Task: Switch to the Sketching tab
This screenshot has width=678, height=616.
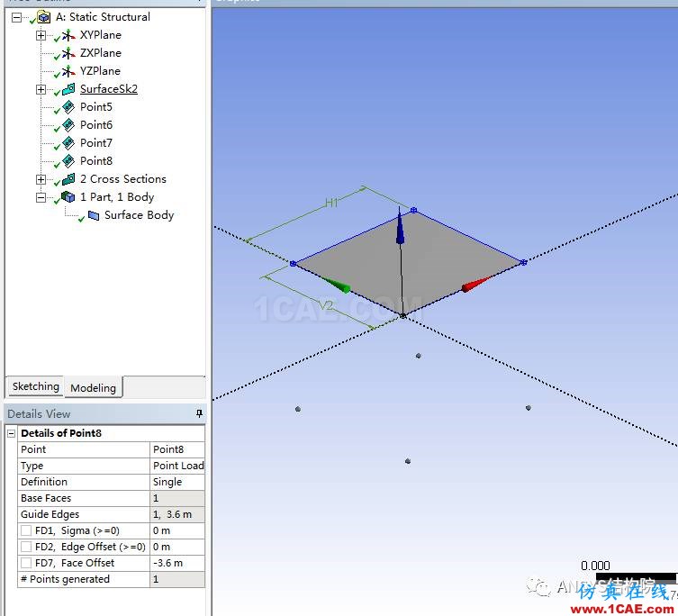Action: click(x=35, y=386)
